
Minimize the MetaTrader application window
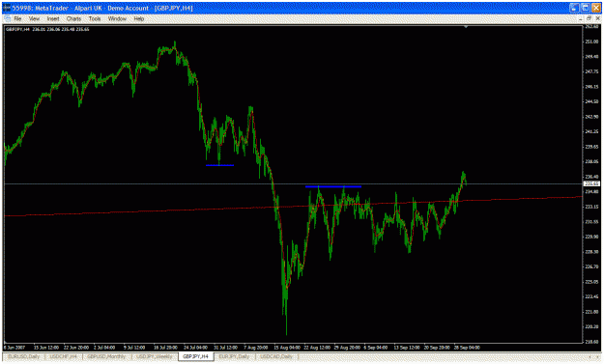coord(574,8)
